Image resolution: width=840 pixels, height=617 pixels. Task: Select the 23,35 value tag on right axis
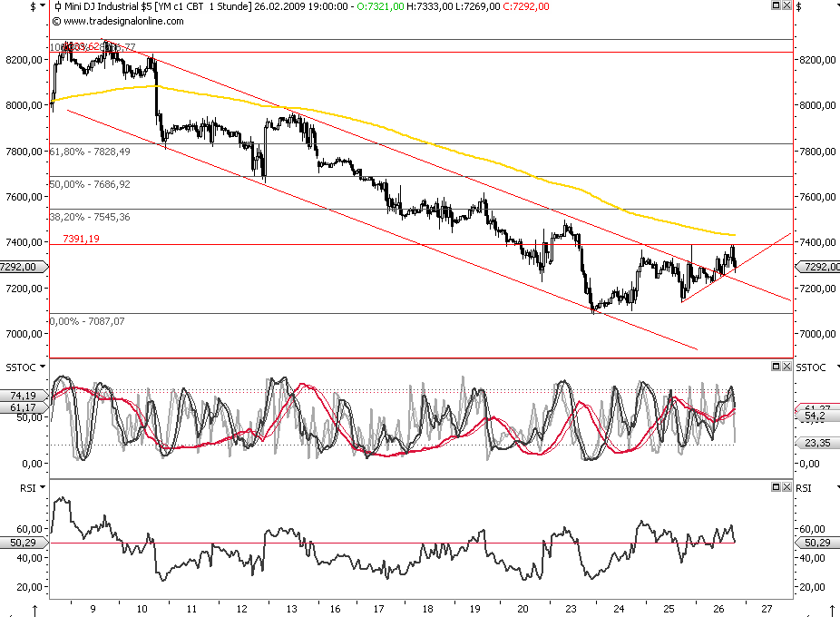(817, 443)
